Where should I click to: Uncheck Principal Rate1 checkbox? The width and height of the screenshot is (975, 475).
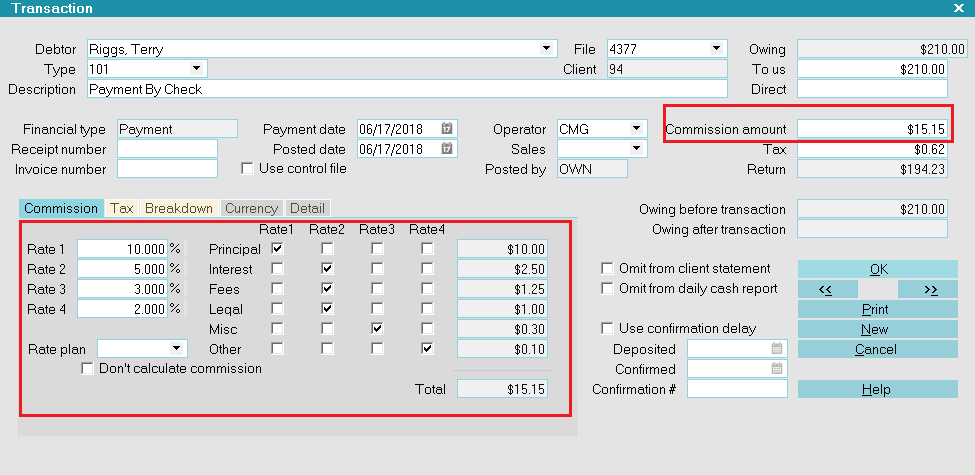pos(277,249)
